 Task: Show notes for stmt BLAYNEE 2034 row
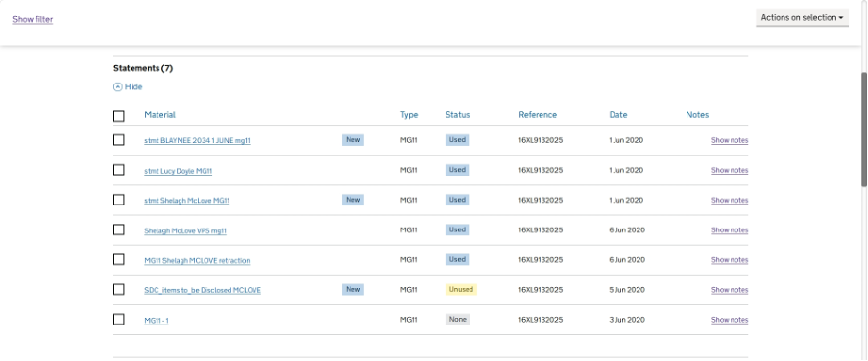click(x=730, y=140)
